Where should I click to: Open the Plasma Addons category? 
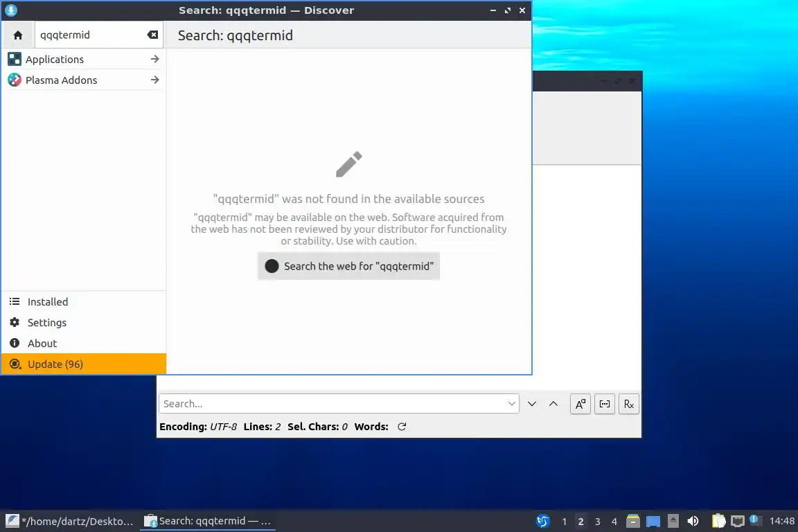[x=84, y=80]
